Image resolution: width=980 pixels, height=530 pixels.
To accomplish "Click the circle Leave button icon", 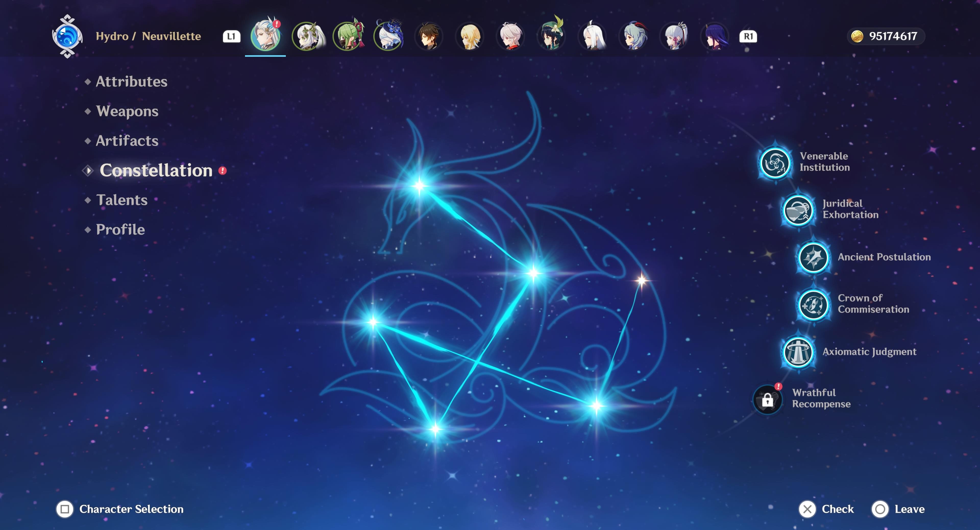I will pyautogui.click(x=880, y=509).
